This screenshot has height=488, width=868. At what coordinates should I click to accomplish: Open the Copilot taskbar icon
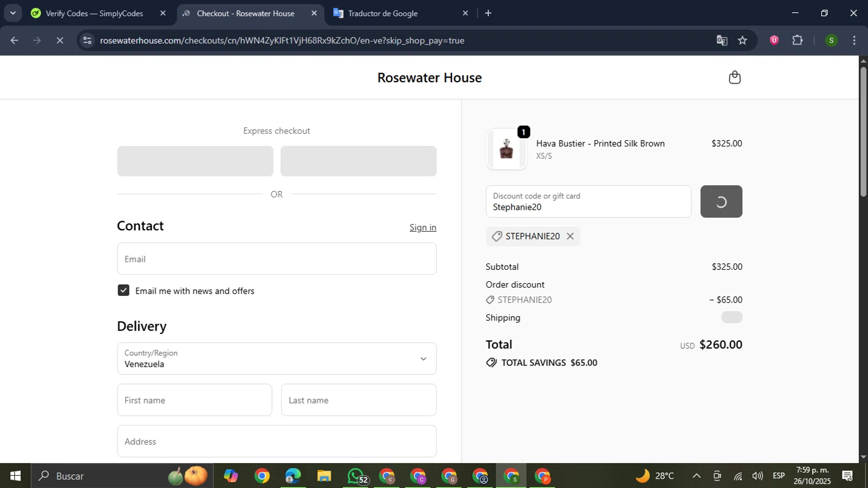tap(231, 476)
